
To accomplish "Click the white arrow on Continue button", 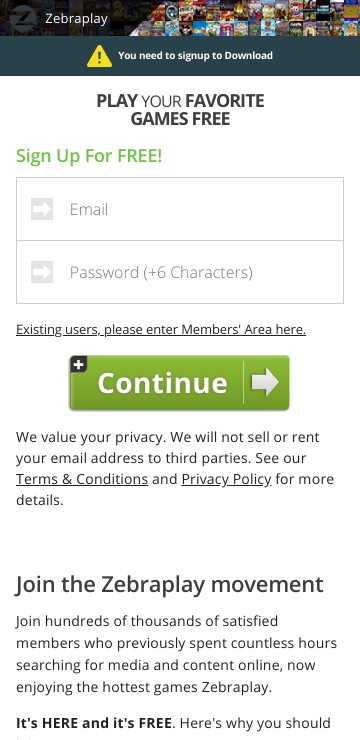I will click(x=265, y=382).
